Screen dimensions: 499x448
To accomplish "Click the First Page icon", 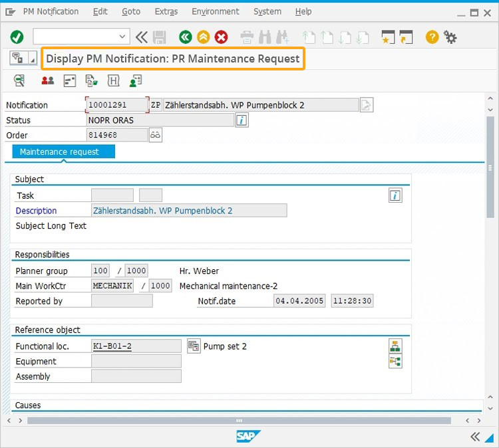I will tap(309, 37).
